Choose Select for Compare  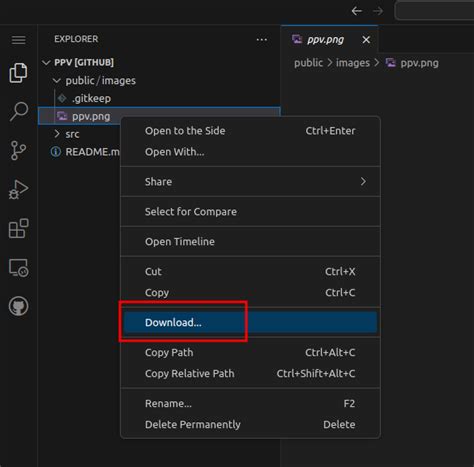coord(250,212)
